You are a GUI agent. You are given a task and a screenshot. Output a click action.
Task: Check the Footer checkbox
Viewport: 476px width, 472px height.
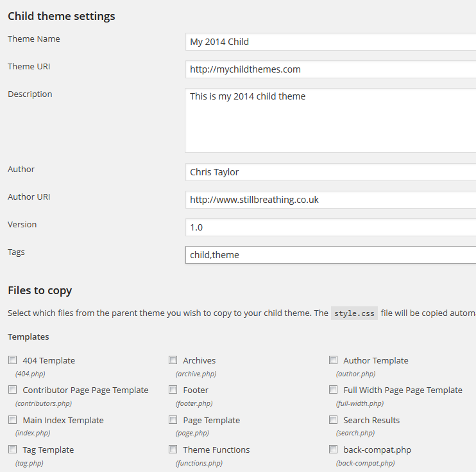point(173,390)
